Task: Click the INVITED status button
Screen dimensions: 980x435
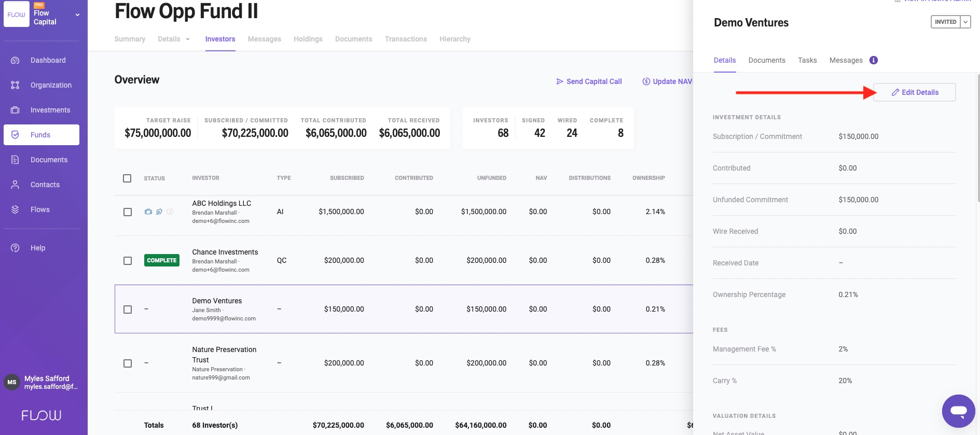Action: tap(946, 22)
